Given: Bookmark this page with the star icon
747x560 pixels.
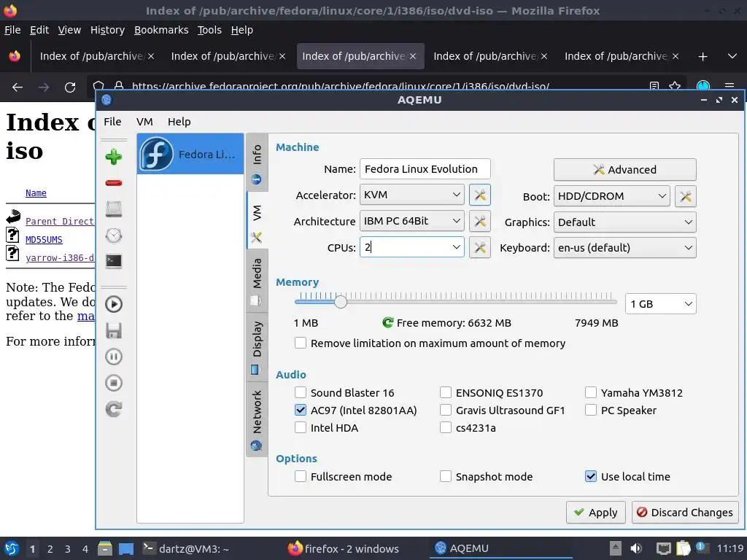Looking at the screenshot, I should click(675, 86).
